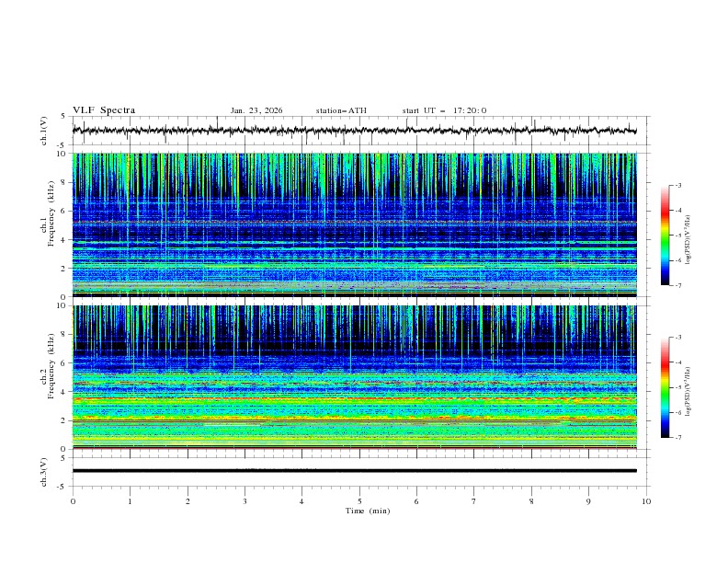Click the Time (min) axis label
The height and width of the screenshot is (563, 728).
pyautogui.click(x=359, y=511)
